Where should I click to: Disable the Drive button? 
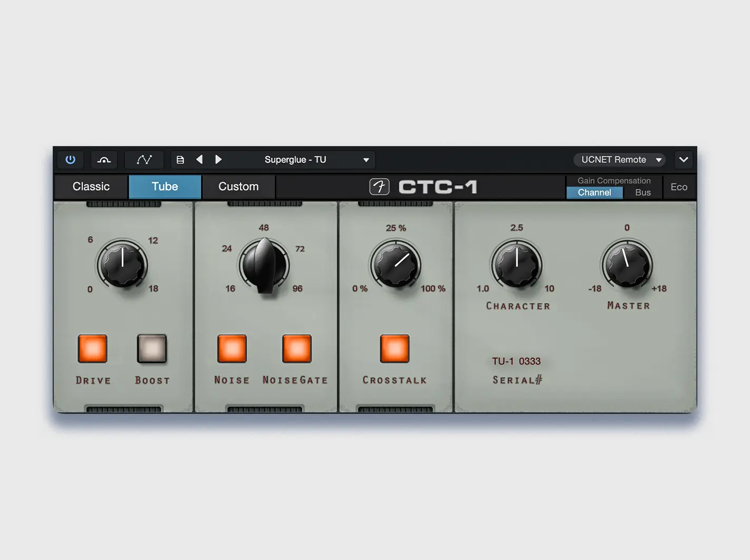92,349
